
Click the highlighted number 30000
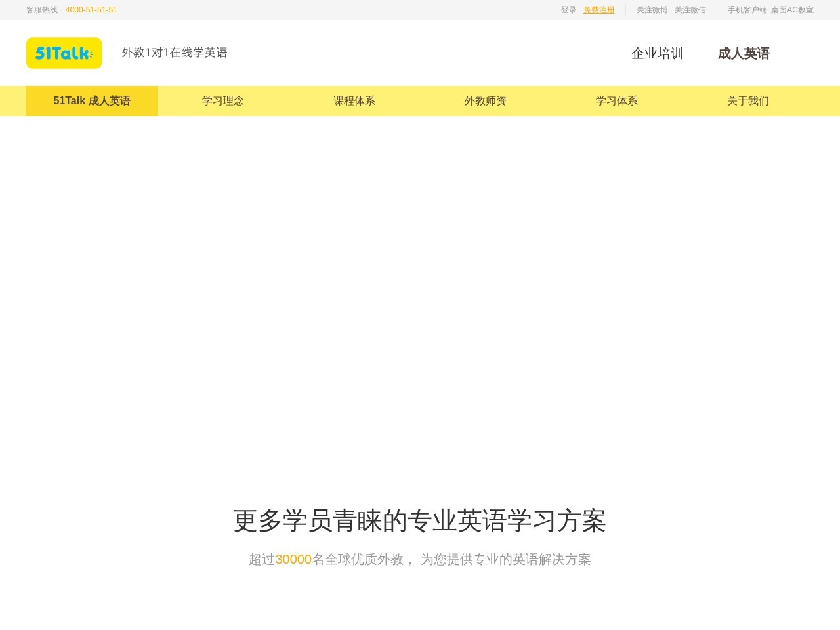pyautogui.click(x=293, y=559)
